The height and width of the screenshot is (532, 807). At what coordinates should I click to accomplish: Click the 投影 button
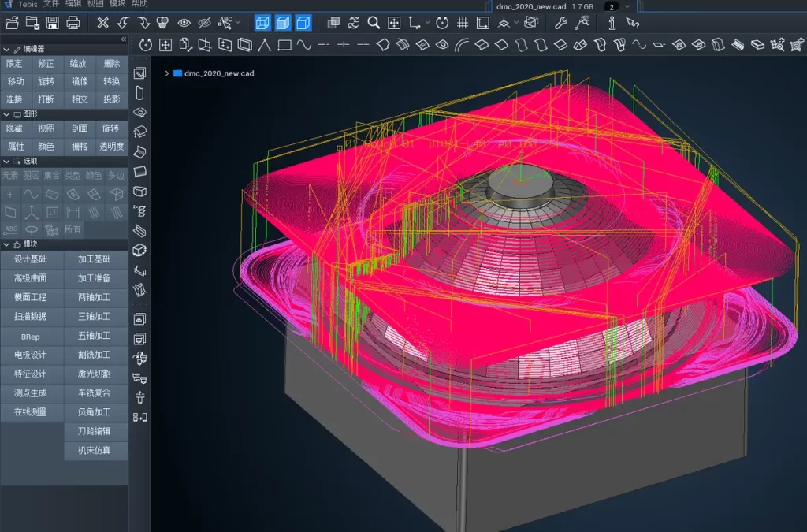coord(112,99)
